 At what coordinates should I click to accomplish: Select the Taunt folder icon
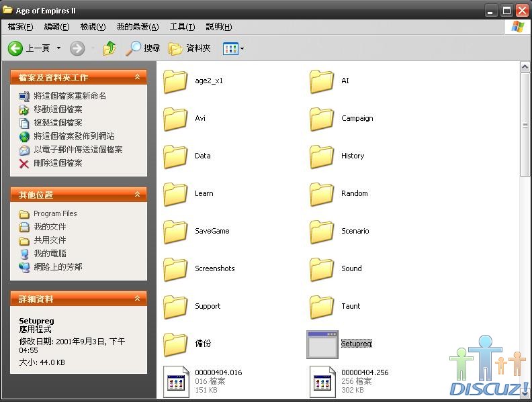[x=322, y=307]
